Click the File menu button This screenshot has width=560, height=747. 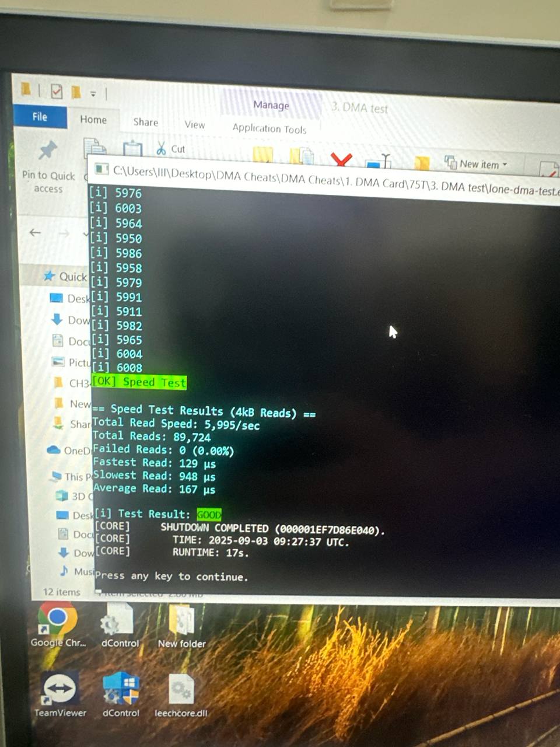40,117
